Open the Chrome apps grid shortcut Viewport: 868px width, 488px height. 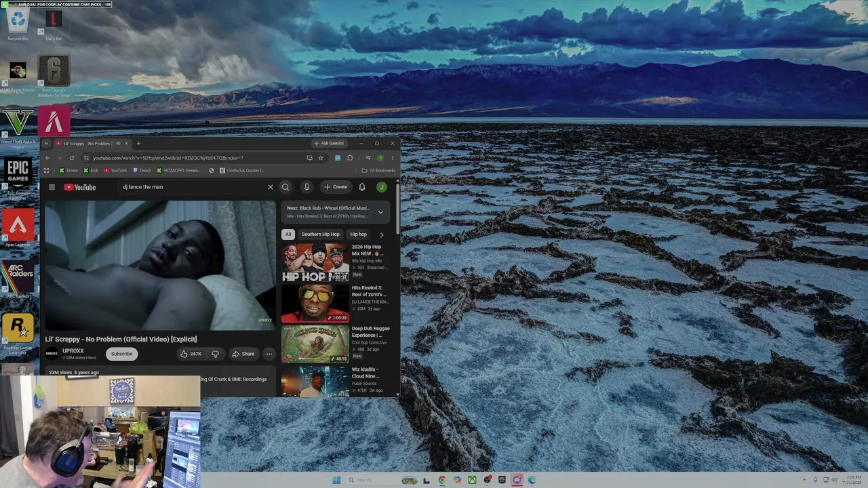click(x=47, y=171)
